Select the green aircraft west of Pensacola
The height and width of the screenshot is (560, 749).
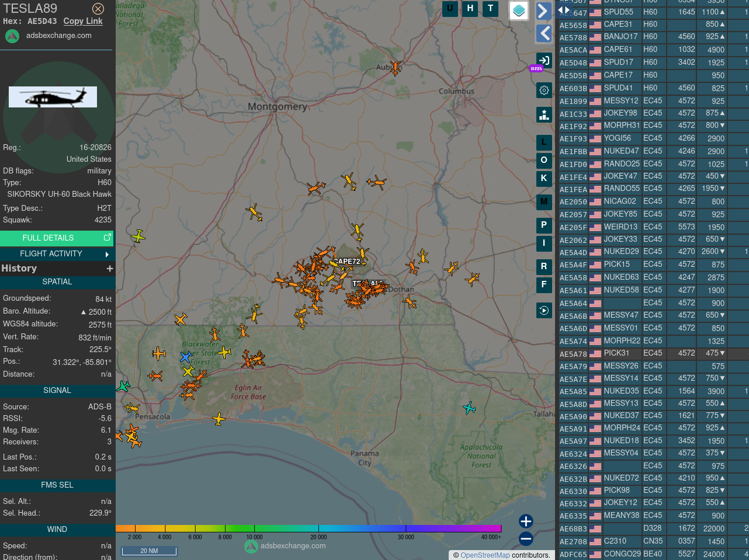click(123, 386)
